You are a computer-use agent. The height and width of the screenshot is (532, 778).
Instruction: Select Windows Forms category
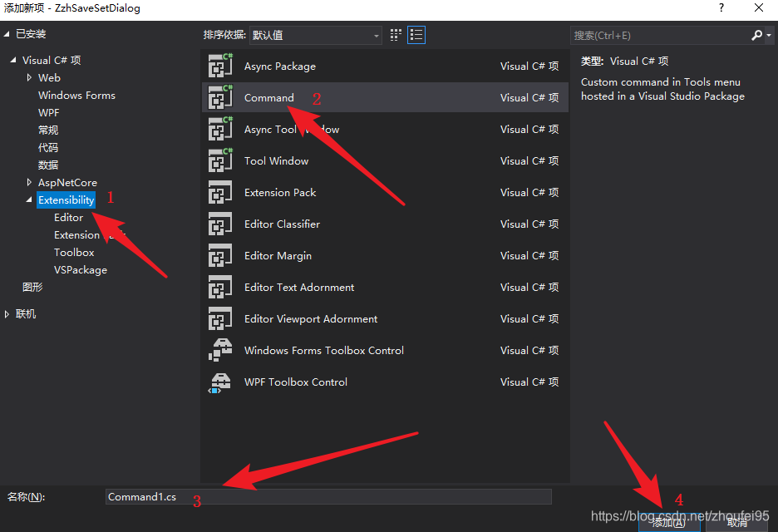pos(77,96)
